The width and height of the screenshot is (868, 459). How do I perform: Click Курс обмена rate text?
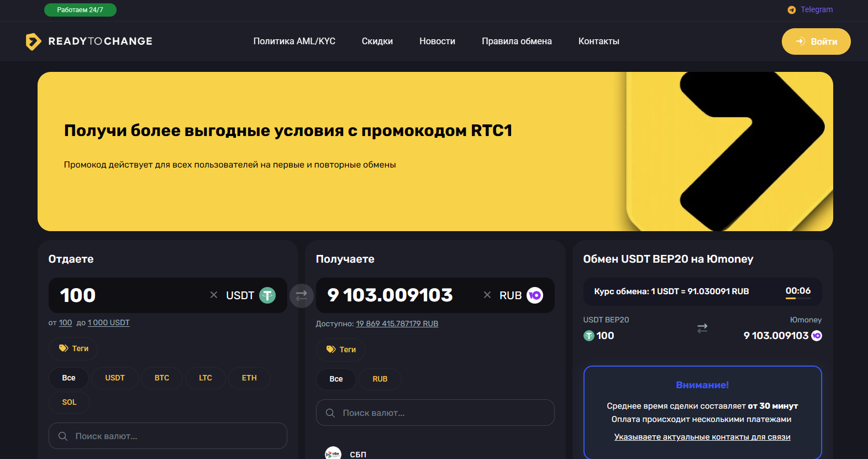671,291
